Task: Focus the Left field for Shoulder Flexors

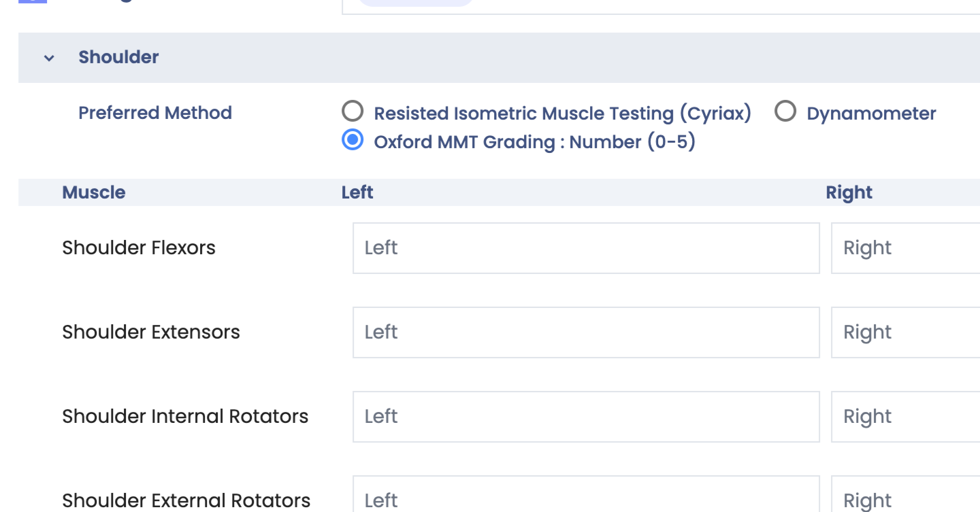Action: tap(585, 248)
